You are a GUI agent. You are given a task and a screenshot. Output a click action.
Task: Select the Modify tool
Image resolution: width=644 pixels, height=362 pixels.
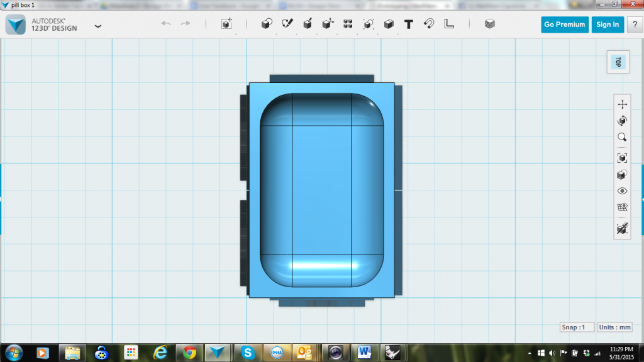[328, 25]
